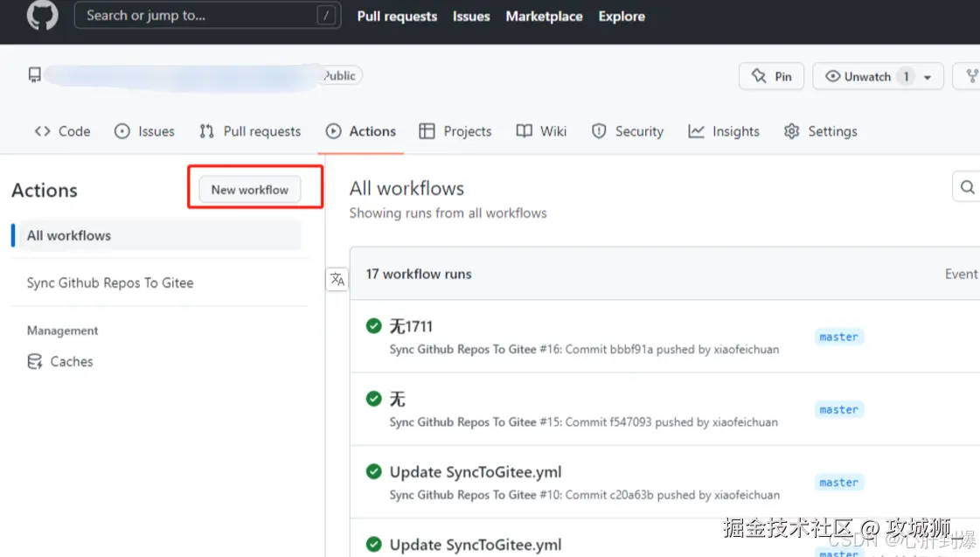Click the eye icon on Unwatch
This screenshot has height=557, width=980.
pyautogui.click(x=832, y=76)
